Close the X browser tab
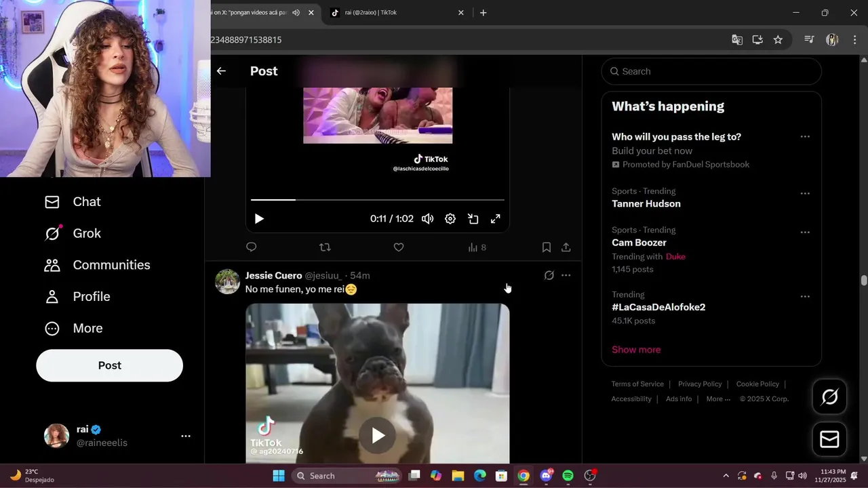868x488 pixels. (x=311, y=12)
